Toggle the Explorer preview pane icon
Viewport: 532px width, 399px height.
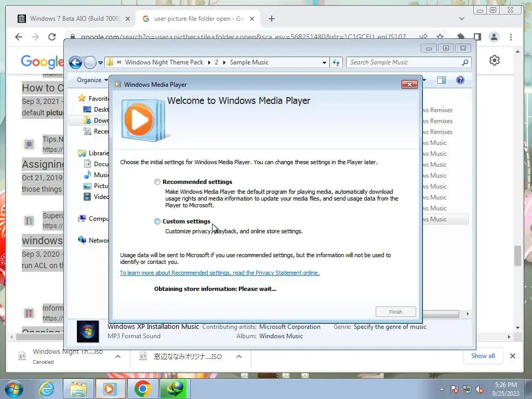[442, 80]
